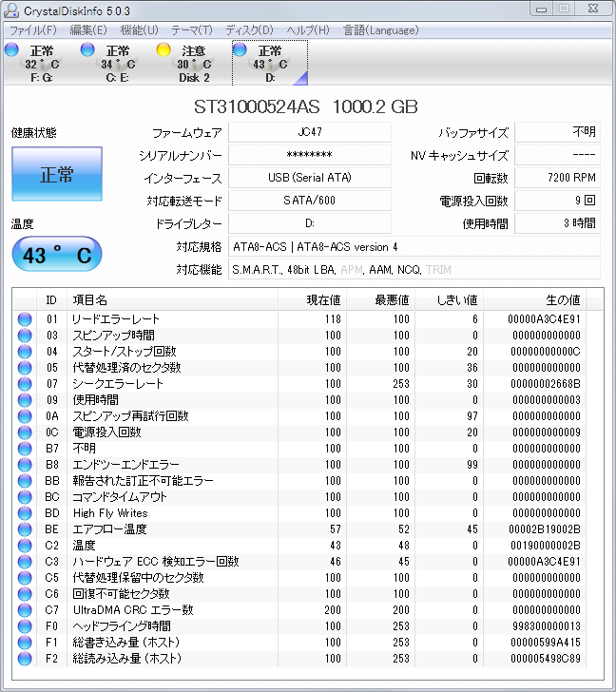
Task: Click status icon for 総書き込み量 (ホスト) row
Action: click(x=25, y=643)
